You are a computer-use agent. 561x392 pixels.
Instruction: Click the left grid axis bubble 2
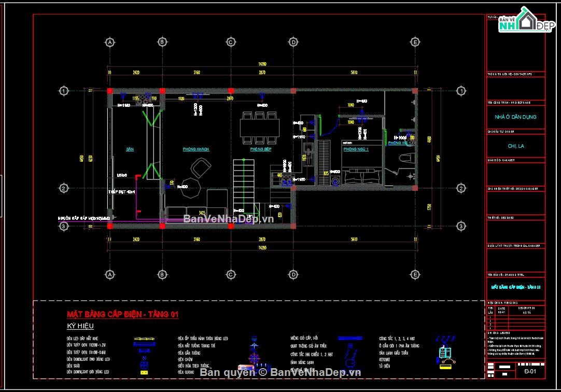(63, 188)
